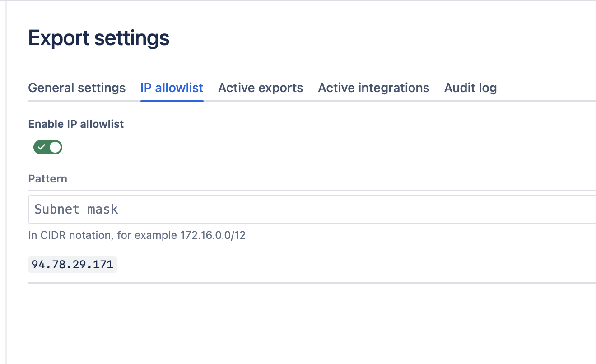Click the checkmark icon inside the green toggle
The image size is (596, 364).
42,147
